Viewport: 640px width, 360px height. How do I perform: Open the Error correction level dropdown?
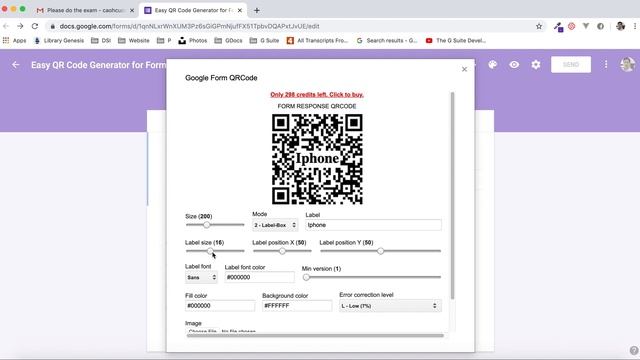coord(390,306)
